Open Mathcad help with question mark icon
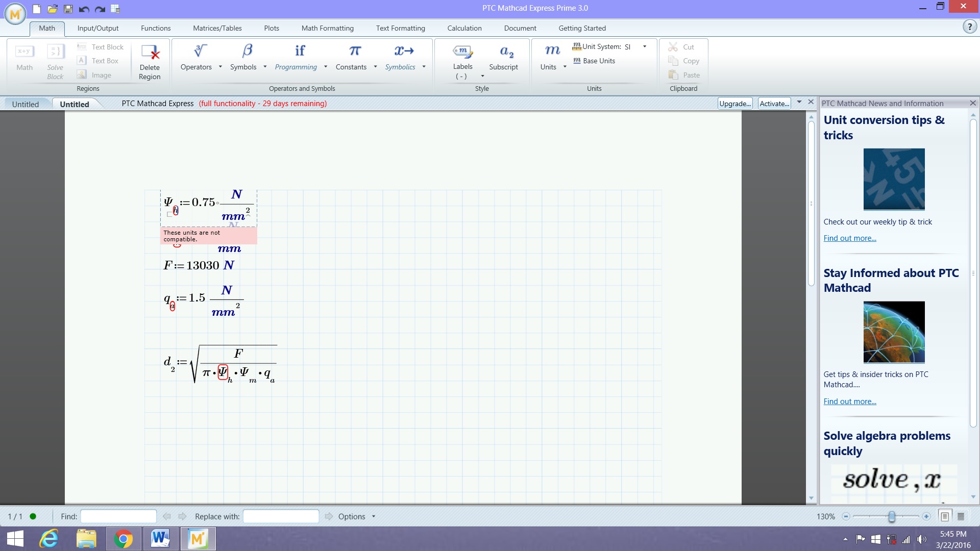 click(969, 27)
